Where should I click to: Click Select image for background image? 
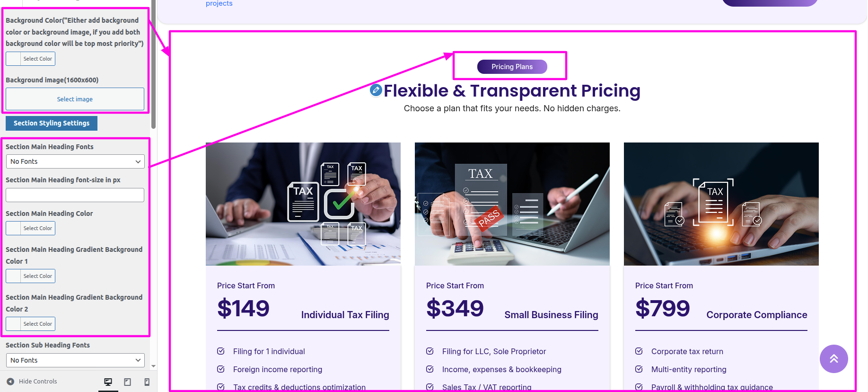pos(75,99)
